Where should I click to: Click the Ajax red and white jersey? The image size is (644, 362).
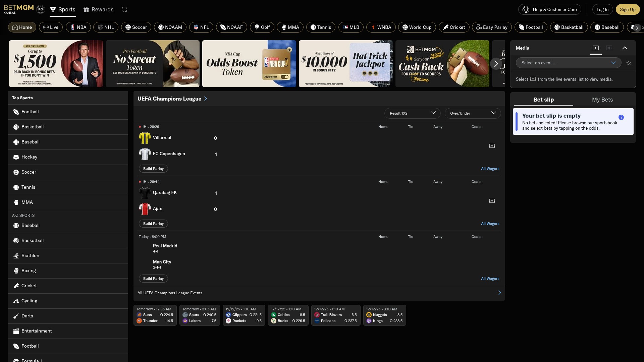point(145,209)
